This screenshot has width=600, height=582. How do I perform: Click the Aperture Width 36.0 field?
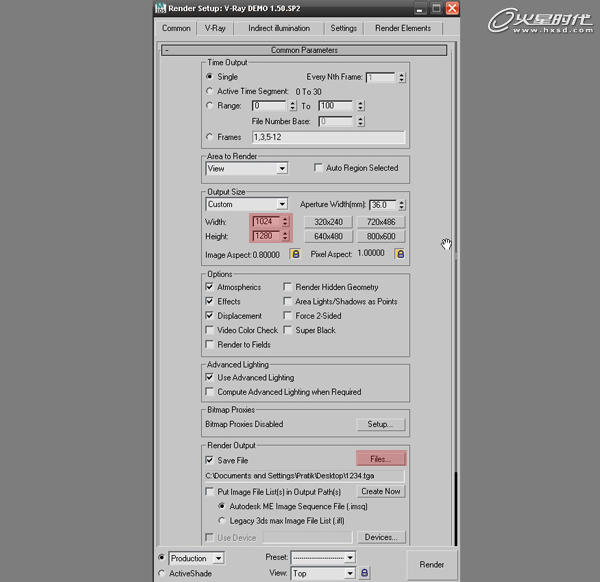(383, 205)
